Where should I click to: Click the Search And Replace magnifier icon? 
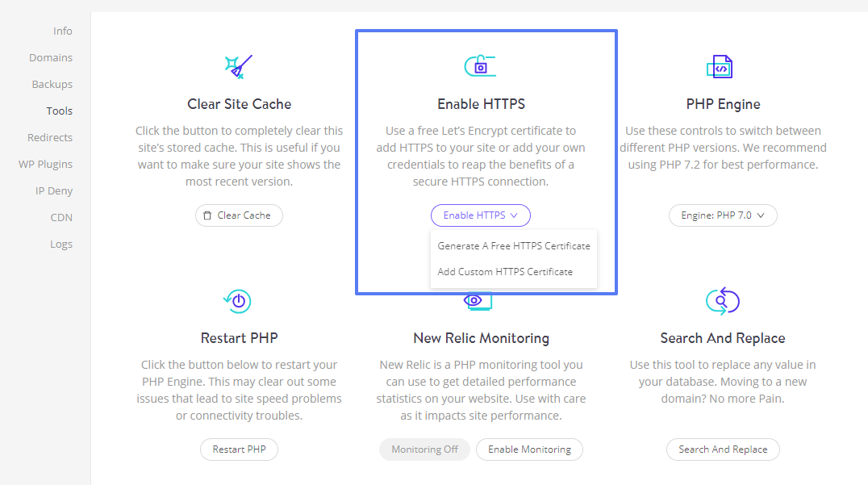[723, 301]
